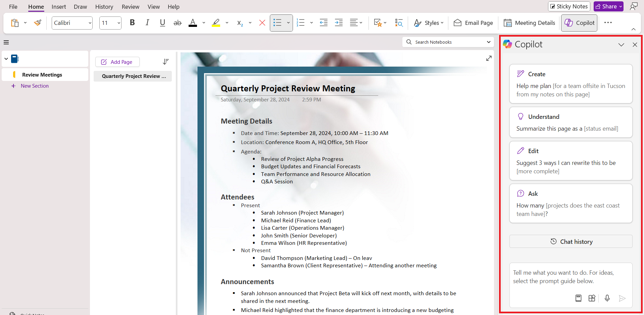Screen dimensions: 644x315
Task: Toggle italic formatting
Action: click(x=147, y=22)
